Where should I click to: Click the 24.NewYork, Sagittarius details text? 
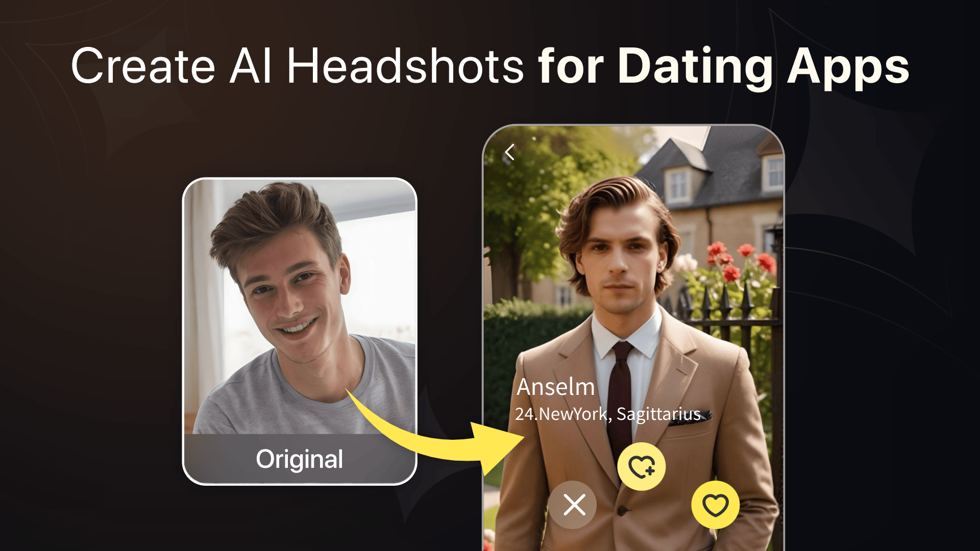pos(607,414)
